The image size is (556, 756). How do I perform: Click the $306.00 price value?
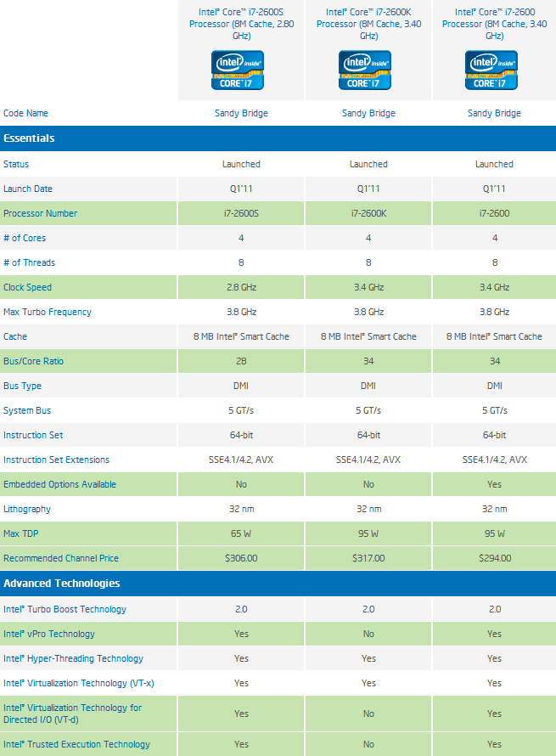[241, 558]
